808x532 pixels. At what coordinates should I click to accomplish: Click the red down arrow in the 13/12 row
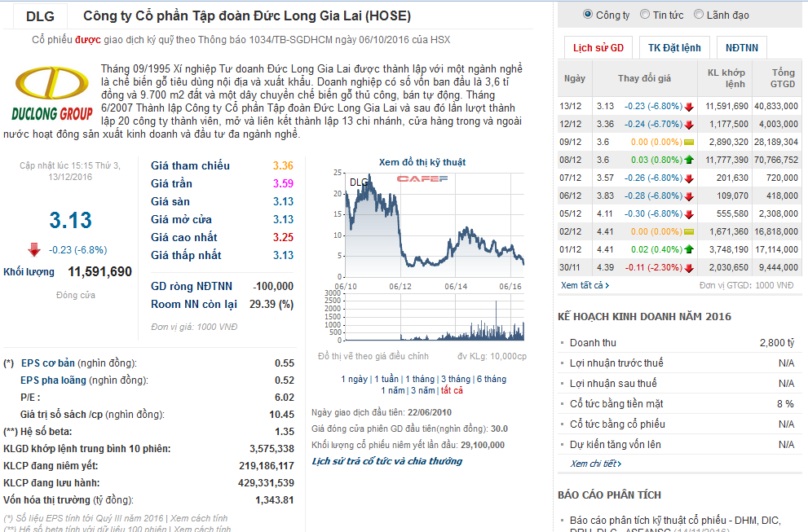pos(689,107)
